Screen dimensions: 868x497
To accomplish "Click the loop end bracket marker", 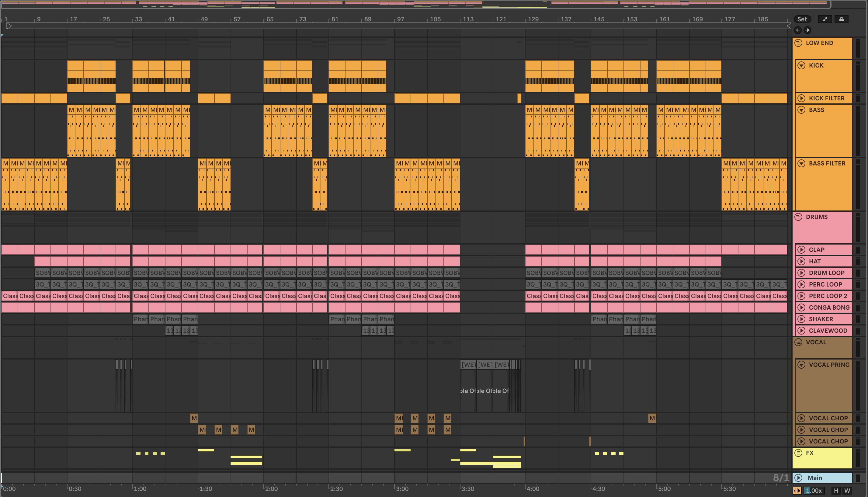I will [x=789, y=26].
